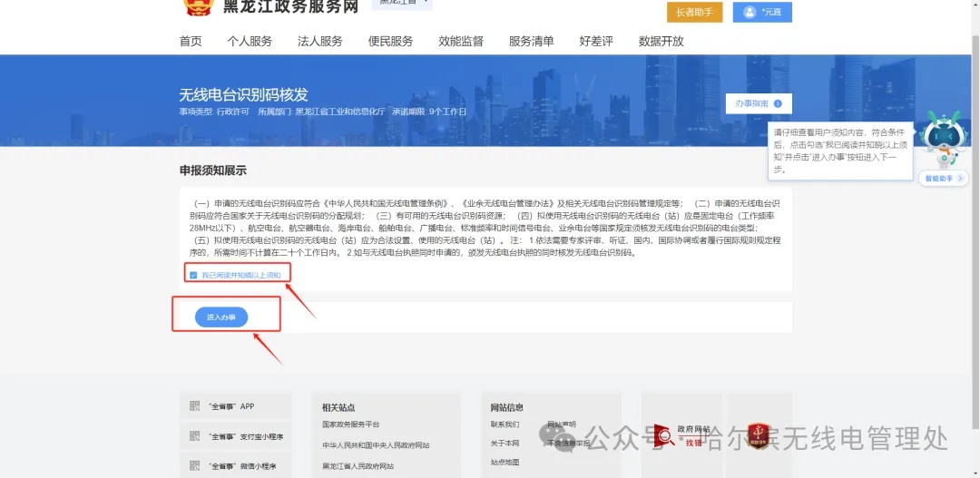Open the 国家政务服务平台 link
Image resolution: width=980 pixels, height=478 pixels.
pyautogui.click(x=350, y=424)
